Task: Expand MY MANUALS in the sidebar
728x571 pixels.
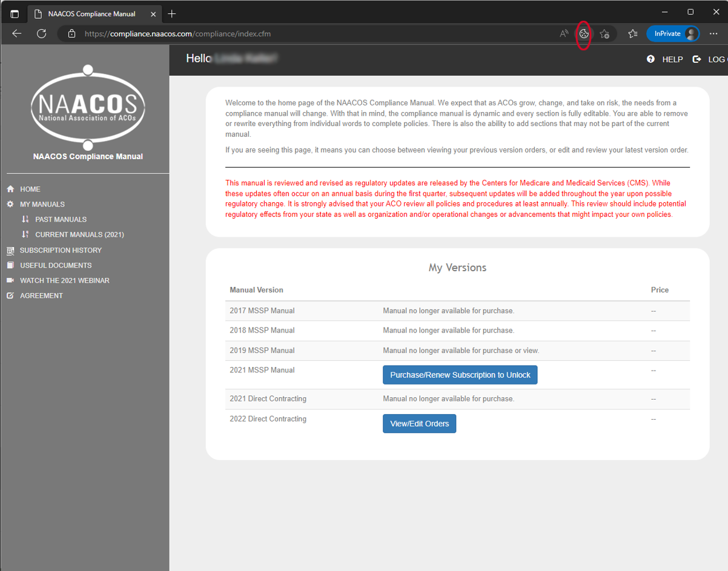Action: pyautogui.click(x=42, y=204)
